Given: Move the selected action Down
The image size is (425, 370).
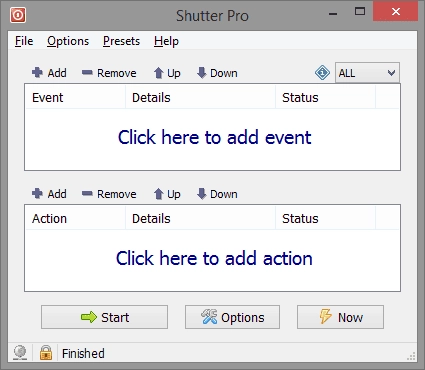Looking at the screenshot, I should click(217, 194).
